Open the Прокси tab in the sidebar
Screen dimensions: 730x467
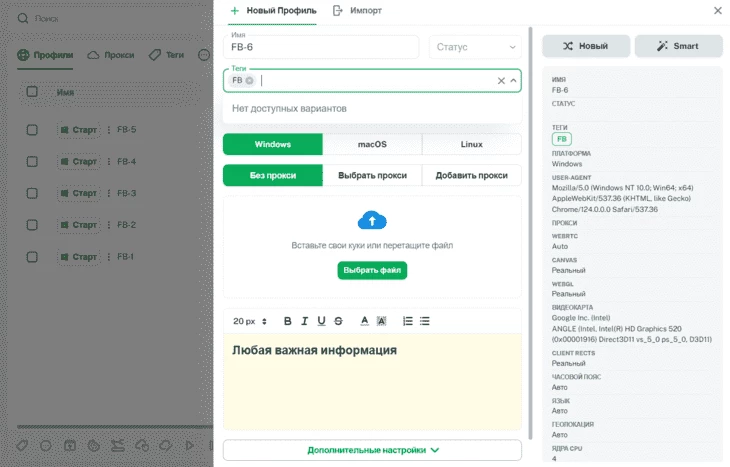[111, 55]
